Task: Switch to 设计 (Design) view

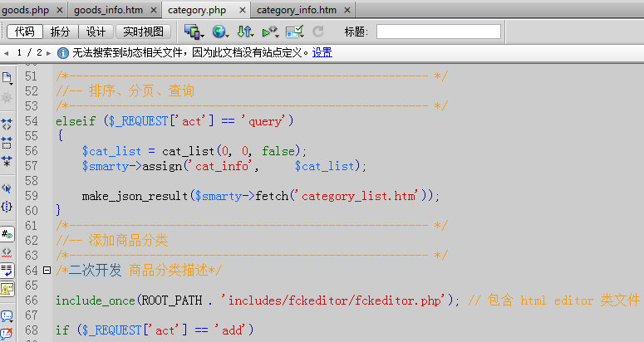Action: [96, 32]
